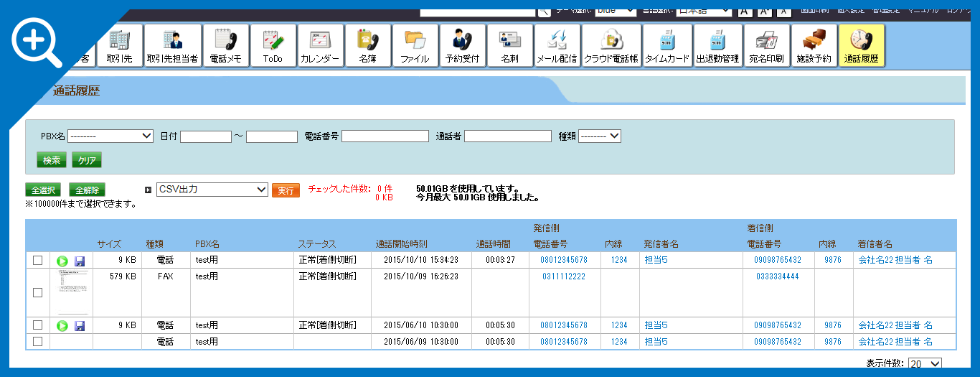Open the タイムカード icon
980x377 pixels.
tap(666, 46)
